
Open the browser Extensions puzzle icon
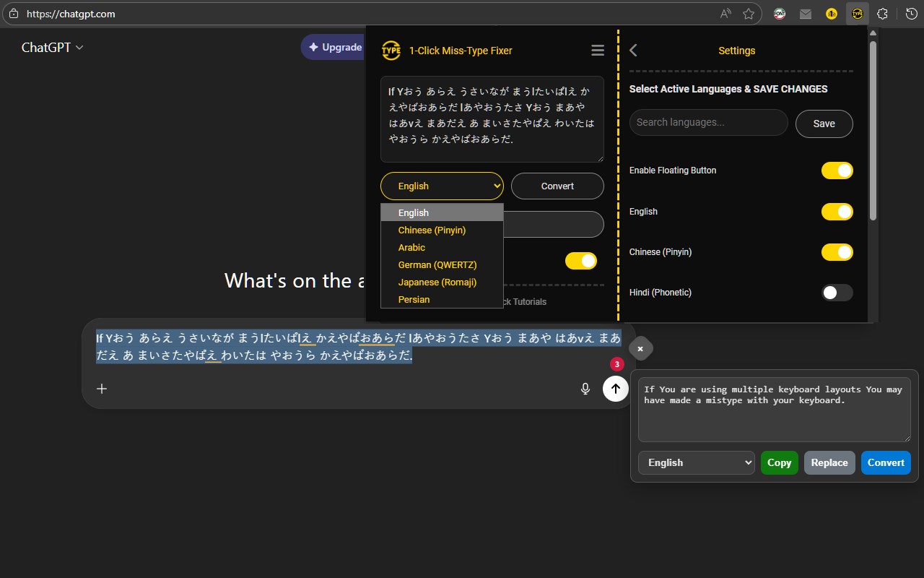[x=882, y=14]
